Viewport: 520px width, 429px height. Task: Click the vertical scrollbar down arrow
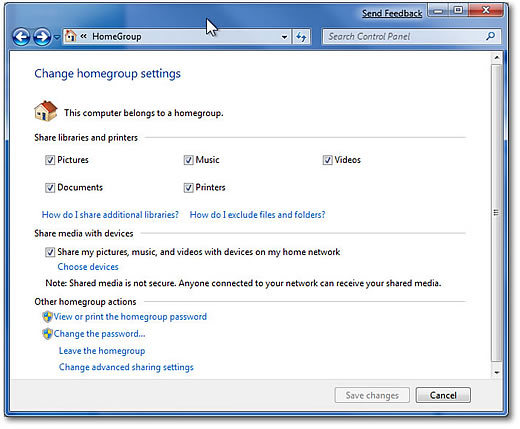point(497,372)
